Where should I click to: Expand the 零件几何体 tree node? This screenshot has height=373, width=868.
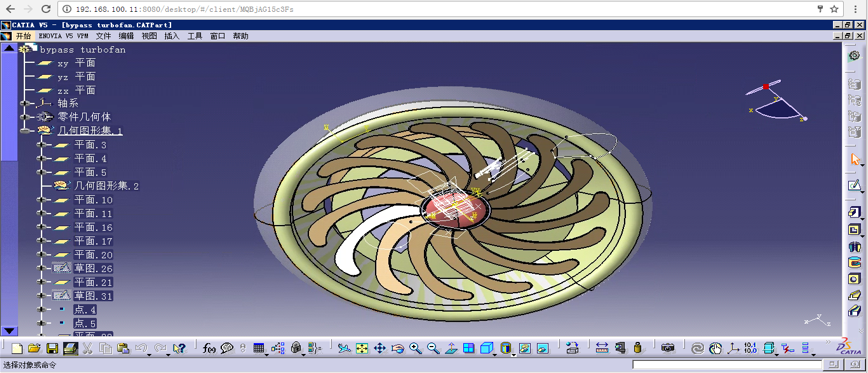click(25, 117)
